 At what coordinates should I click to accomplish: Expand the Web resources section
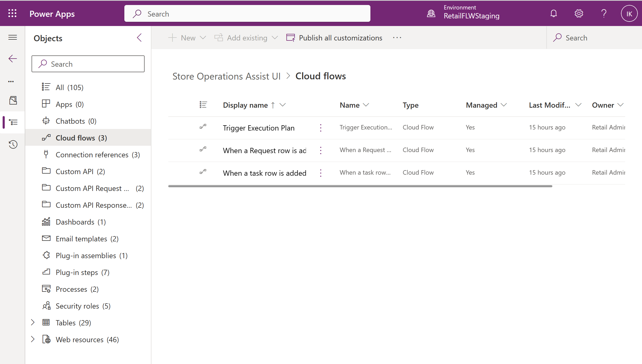33,339
